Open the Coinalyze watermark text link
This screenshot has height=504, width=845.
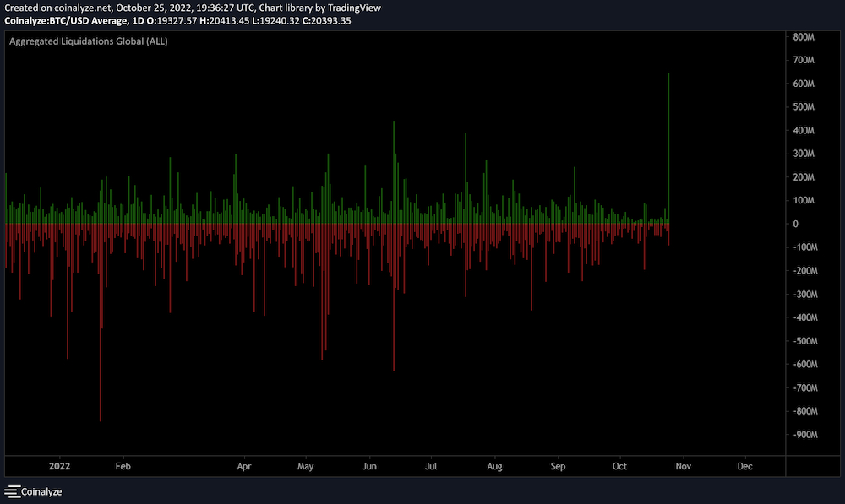tap(41, 491)
